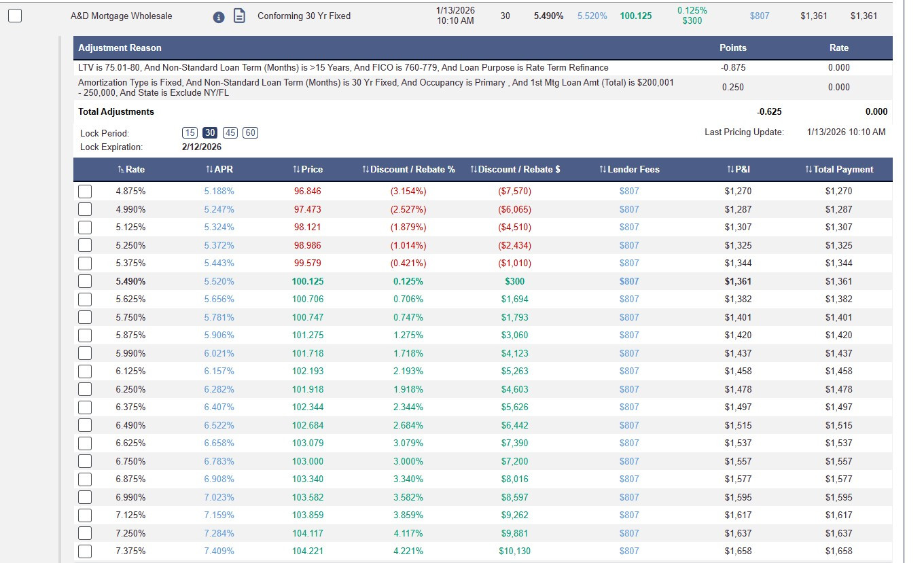Set lock period to 60 days

point(251,133)
